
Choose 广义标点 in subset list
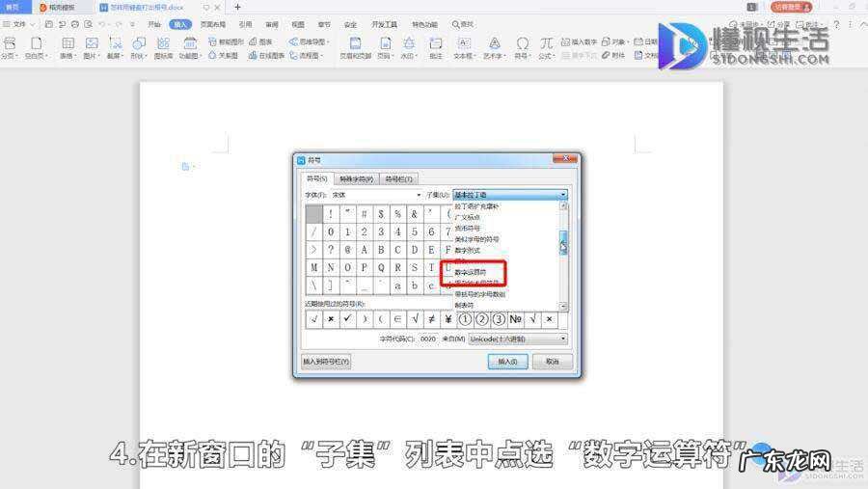pyautogui.click(x=467, y=217)
